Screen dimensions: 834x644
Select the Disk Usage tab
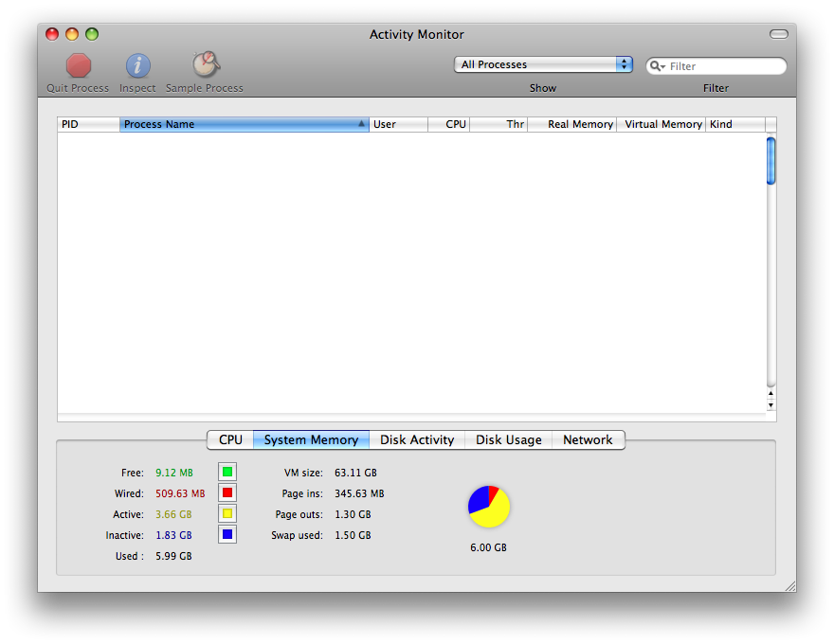tap(509, 440)
